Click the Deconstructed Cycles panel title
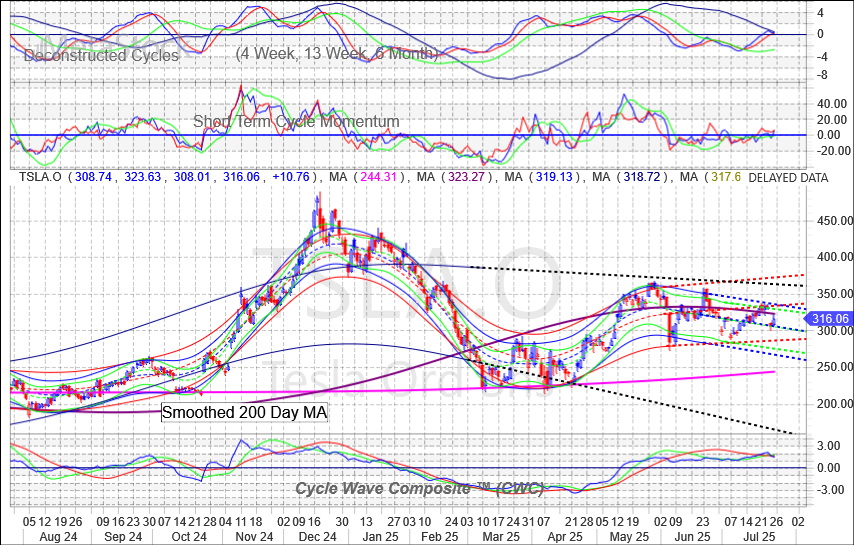Screen dimensions: 854x545 click(x=101, y=56)
